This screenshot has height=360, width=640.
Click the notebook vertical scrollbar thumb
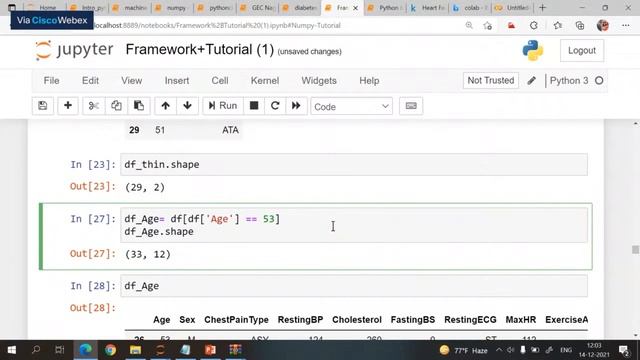[x=635, y=249]
